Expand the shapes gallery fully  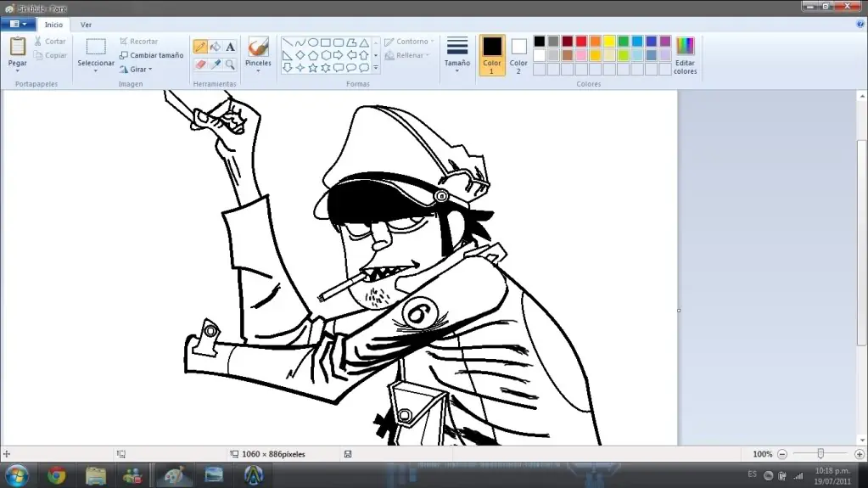pos(376,68)
